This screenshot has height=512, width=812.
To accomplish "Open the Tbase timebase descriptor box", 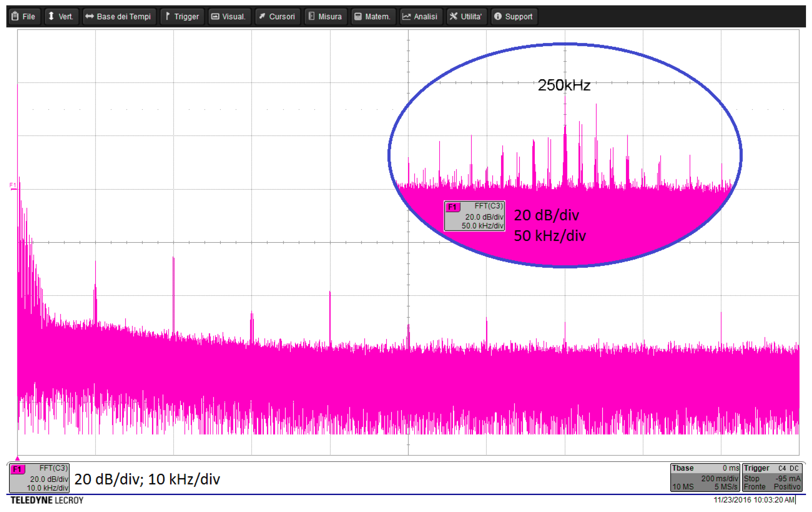I will click(705, 478).
